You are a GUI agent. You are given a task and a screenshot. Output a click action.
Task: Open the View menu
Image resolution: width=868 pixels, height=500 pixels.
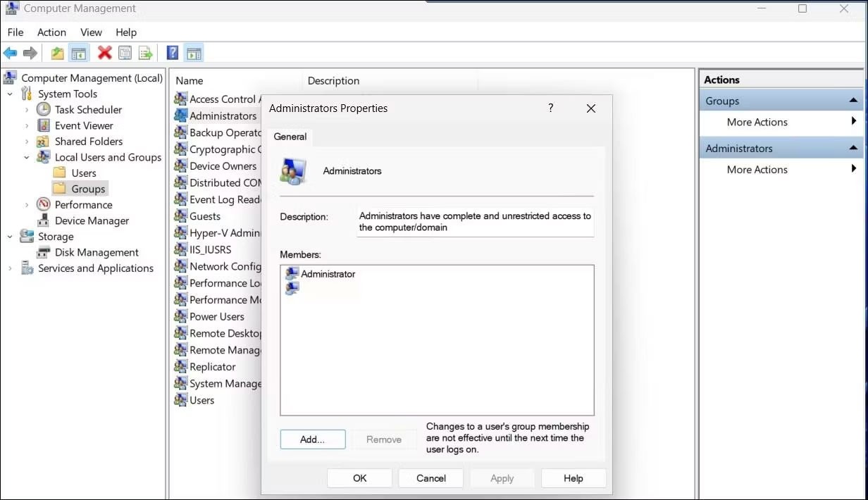coord(91,32)
